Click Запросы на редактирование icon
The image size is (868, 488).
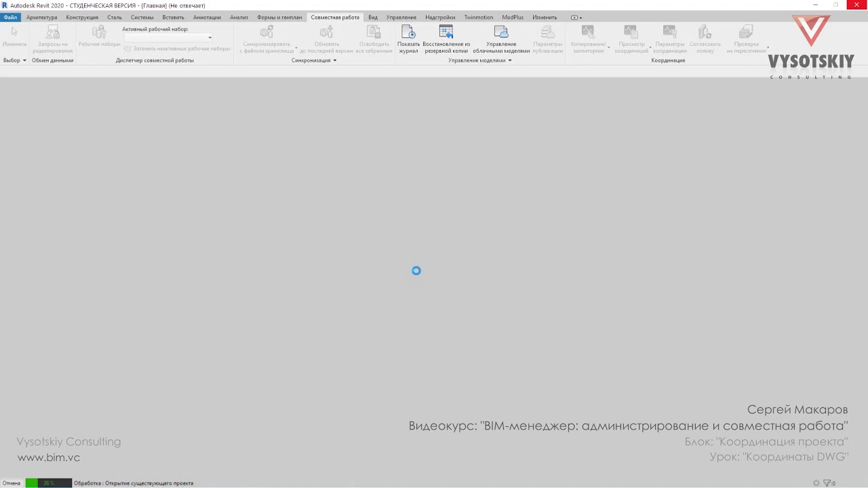click(x=53, y=39)
